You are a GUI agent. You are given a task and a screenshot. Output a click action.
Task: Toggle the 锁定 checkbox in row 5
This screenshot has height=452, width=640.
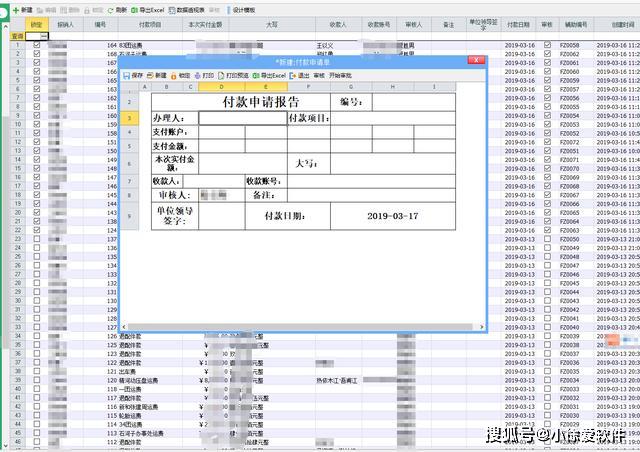(37, 80)
